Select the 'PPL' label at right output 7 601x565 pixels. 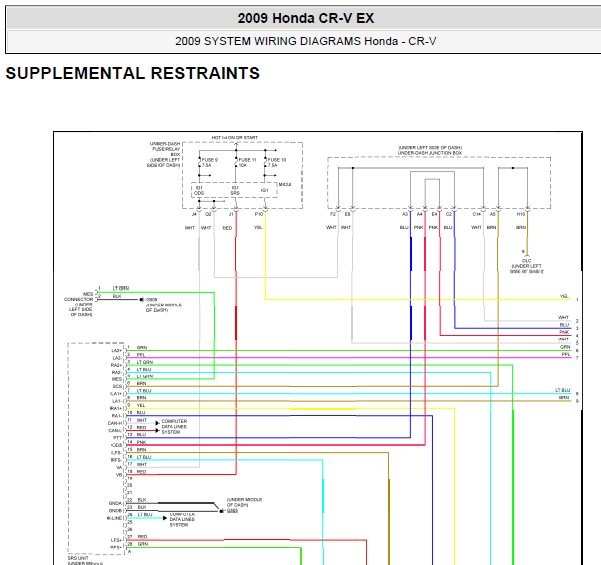tap(566, 355)
